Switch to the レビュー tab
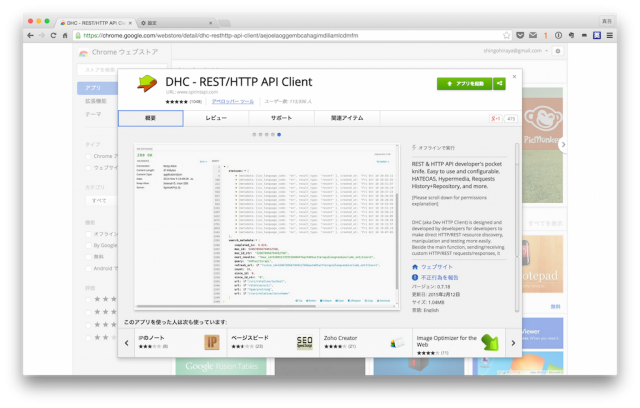This screenshot has width=640, height=408. 216,118
